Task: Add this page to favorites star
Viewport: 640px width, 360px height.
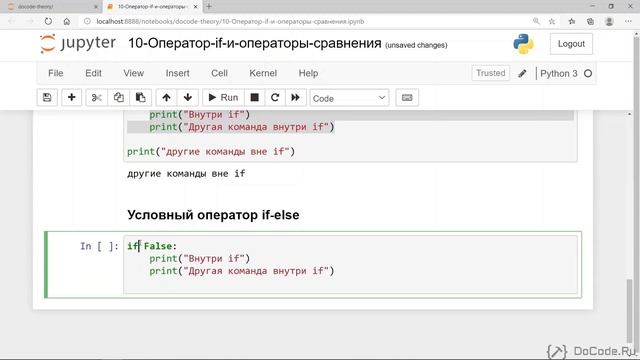Action: [x=552, y=21]
